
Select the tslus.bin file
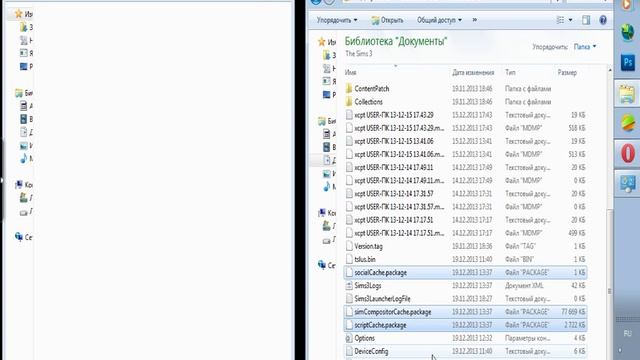465,259
